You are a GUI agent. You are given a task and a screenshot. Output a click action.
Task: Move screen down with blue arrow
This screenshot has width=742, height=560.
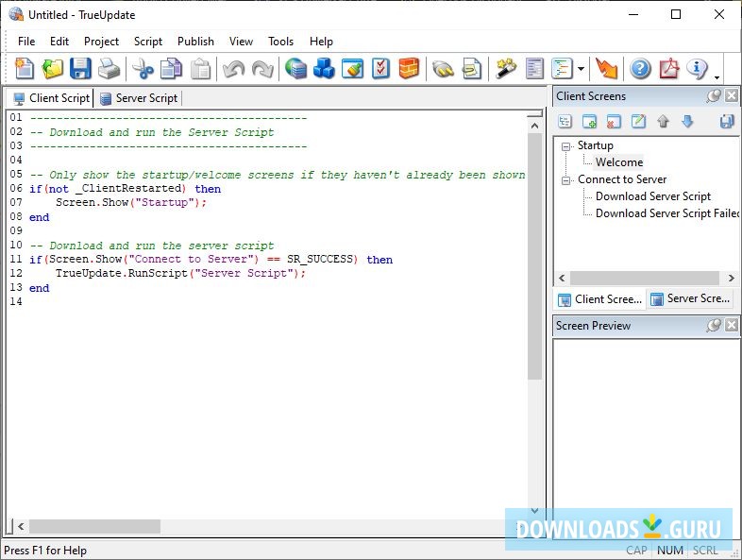687,122
